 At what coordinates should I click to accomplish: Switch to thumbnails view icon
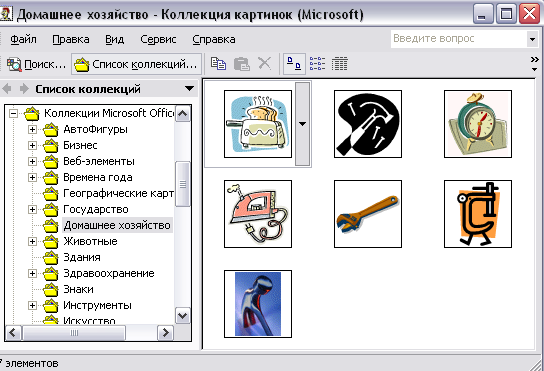[294, 64]
